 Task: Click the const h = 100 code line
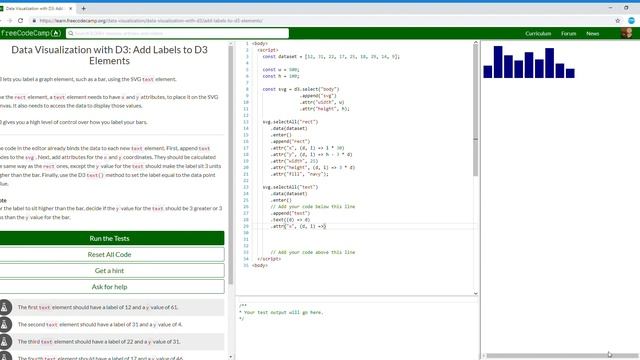click(x=281, y=76)
